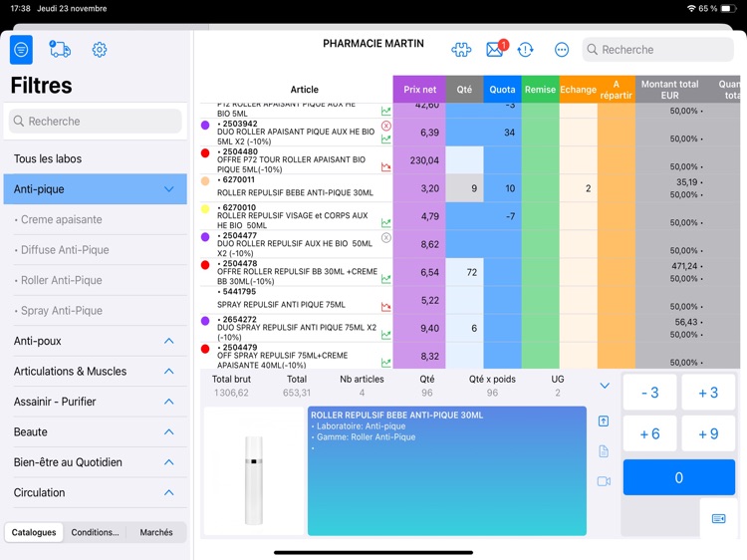Screen dimensions: 747x560
Task: Click the red circled X on row 2503942
Action: point(385,126)
